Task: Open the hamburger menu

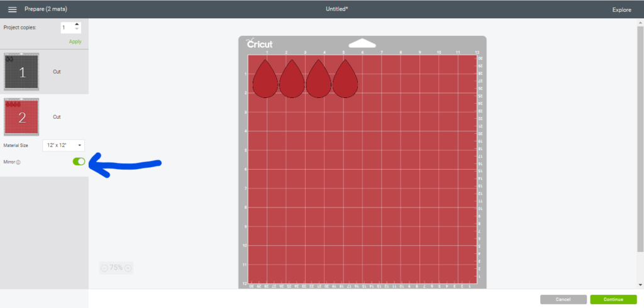Action: pos(12,9)
